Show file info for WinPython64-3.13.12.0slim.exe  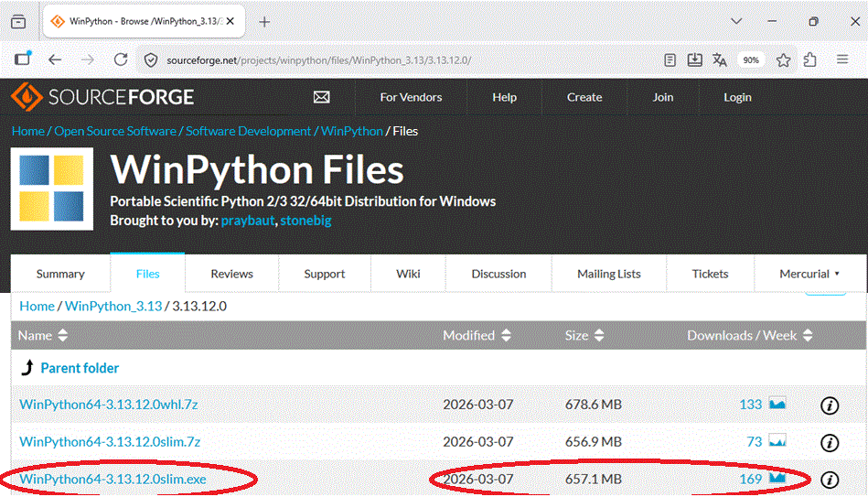click(830, 480)
